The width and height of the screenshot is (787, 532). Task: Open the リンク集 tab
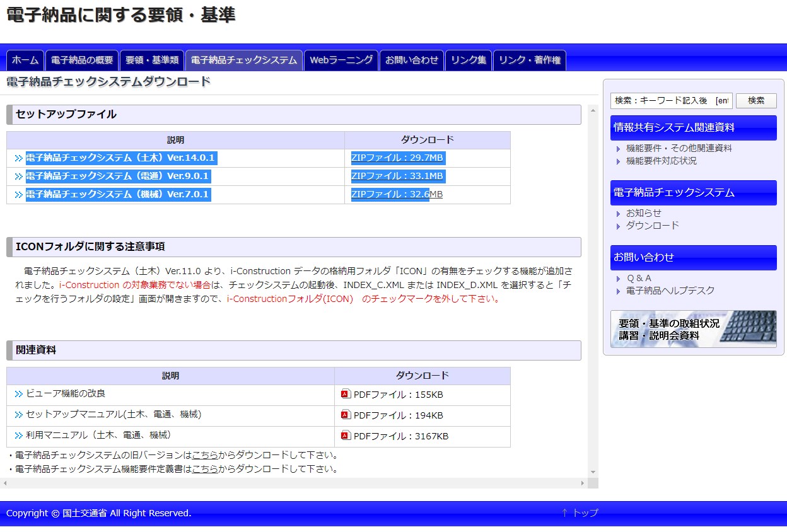tap(469, 61)
